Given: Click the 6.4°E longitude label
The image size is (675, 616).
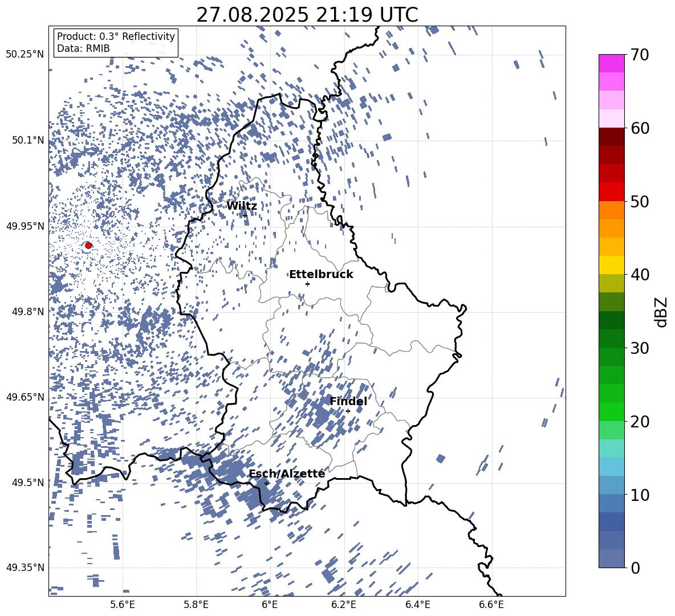Looking at the screenshot, I should pos(417,605).
